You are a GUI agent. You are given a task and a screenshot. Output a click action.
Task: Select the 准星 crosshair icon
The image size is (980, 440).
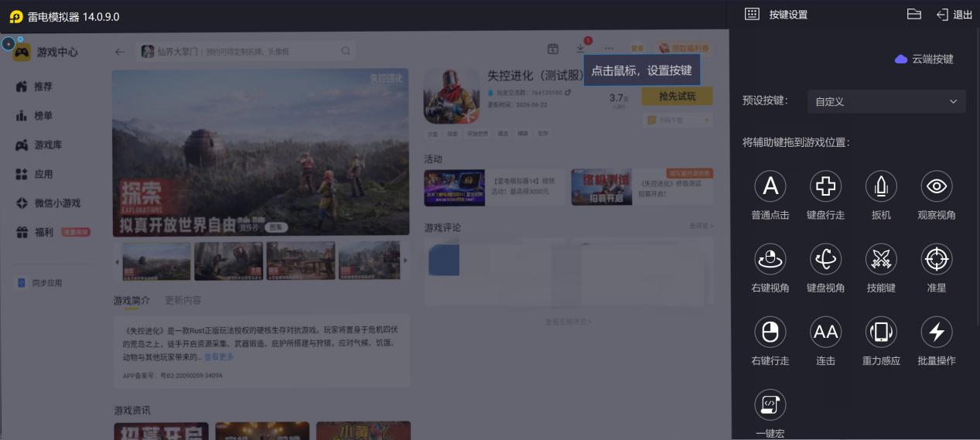click(x=937, y=259)
